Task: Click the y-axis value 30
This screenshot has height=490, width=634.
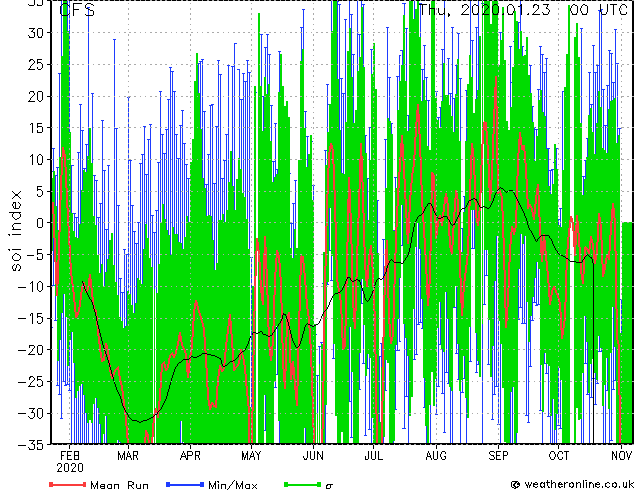Action: 35,33
